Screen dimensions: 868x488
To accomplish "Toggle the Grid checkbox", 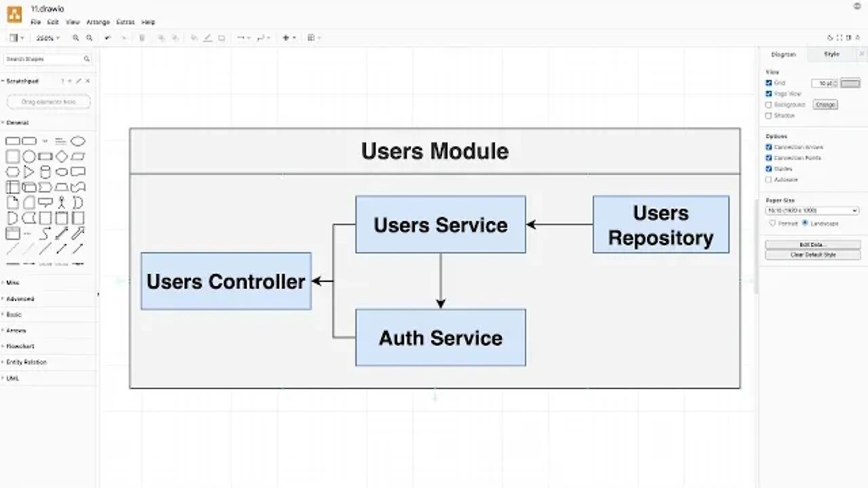I will pyautogui.click(x=769, y=83).
